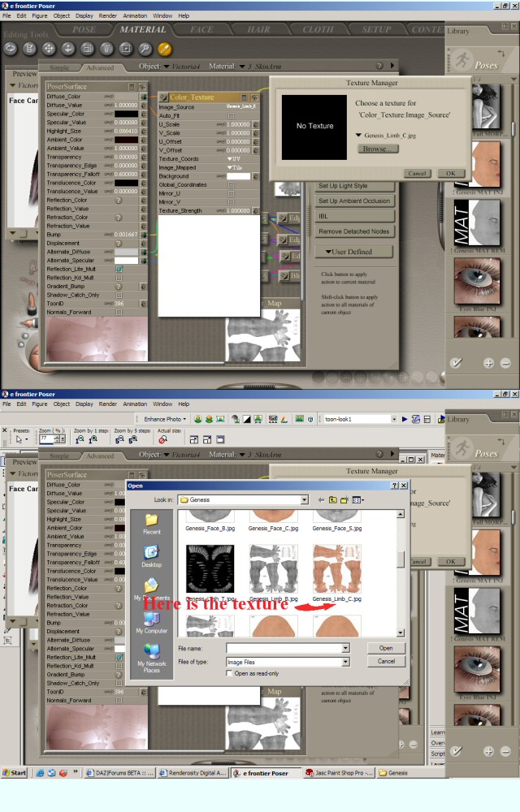Select the Rotate editing tool (circular arrow)
520x812 pixels.
click(x=11, y=49)
